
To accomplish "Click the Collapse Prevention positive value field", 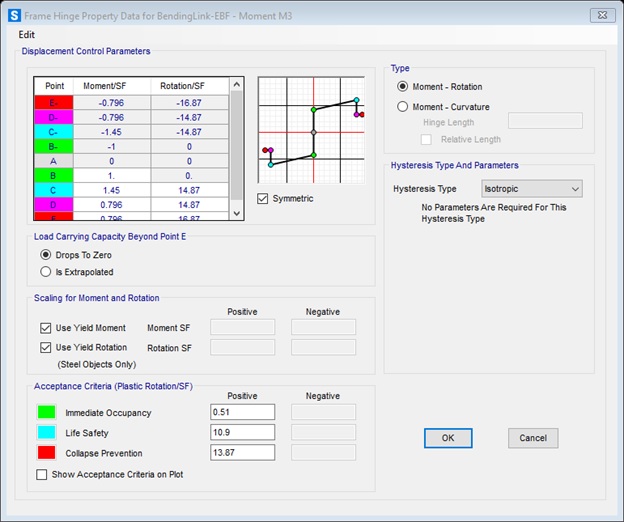I will tap(242, 453).
